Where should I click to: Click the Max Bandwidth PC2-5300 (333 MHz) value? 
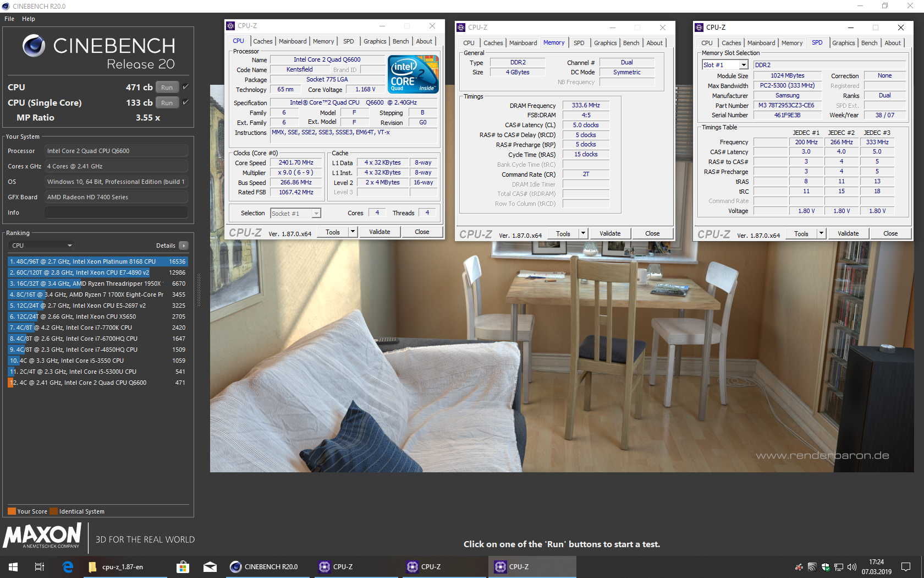point(787,85)
